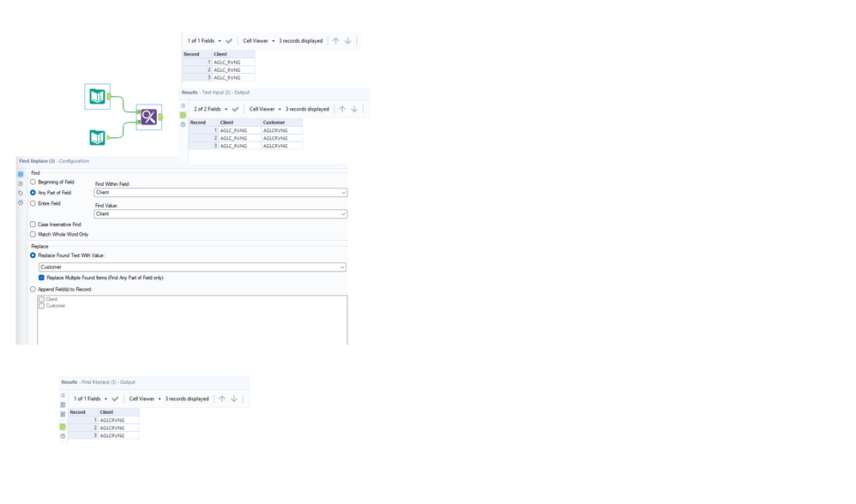Click the checkmark icon beside '2 of 2 Fields'
The height and width of the screenshot is (504, 856).
point(235,109)
